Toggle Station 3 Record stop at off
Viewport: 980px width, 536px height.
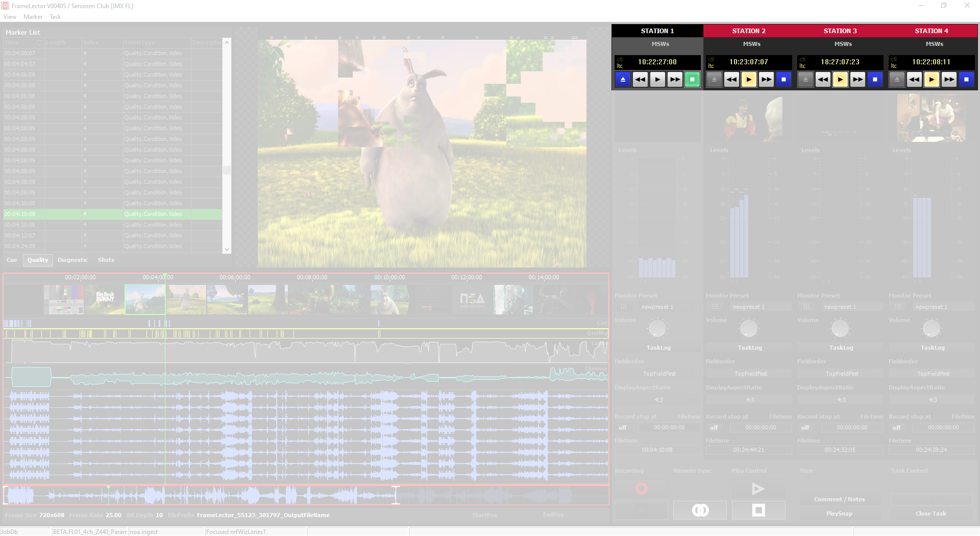pos(805,428)
